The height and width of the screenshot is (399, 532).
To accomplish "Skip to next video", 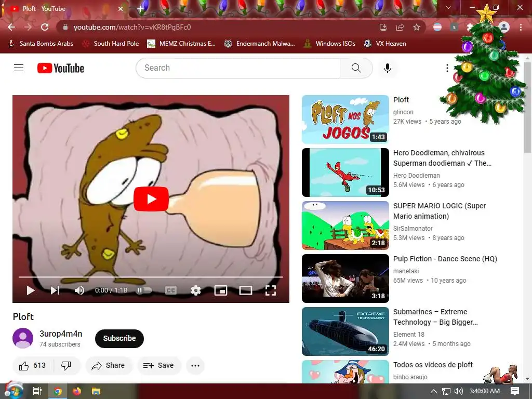I will click(55, 290).
